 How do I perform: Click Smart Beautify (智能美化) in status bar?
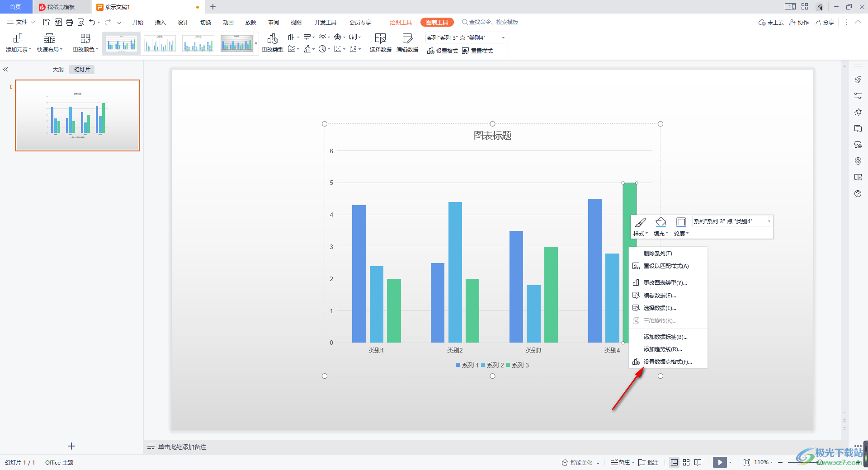(577, 462)
